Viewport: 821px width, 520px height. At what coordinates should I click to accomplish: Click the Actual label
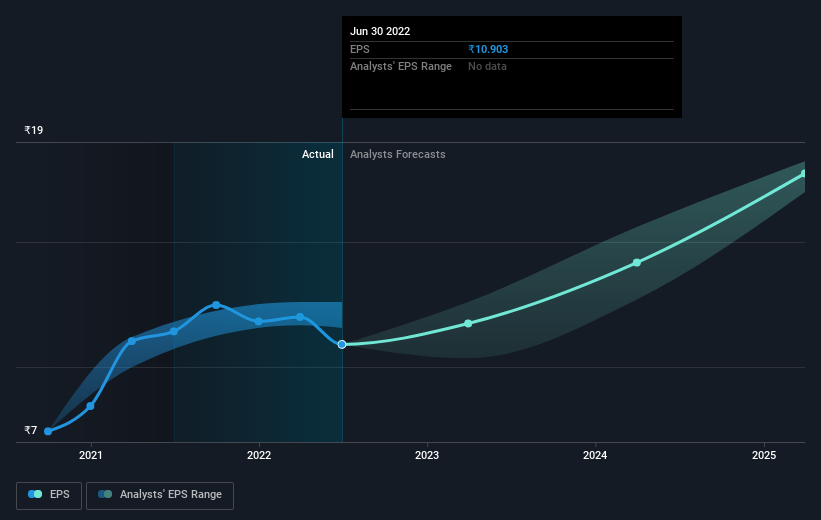(x=317, y=154)
